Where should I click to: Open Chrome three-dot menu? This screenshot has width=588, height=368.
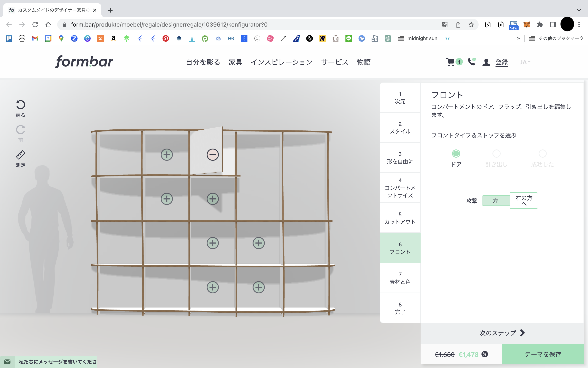(579, 25)
